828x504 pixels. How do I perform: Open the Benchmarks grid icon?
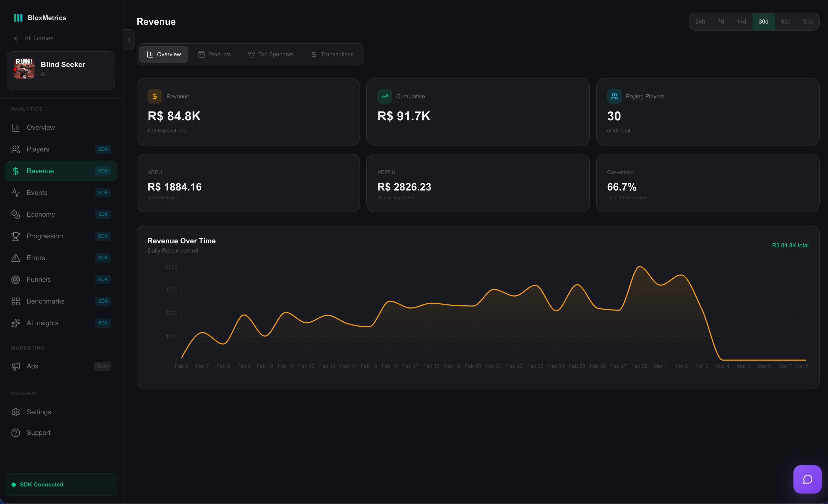click(x=16, y=301)
